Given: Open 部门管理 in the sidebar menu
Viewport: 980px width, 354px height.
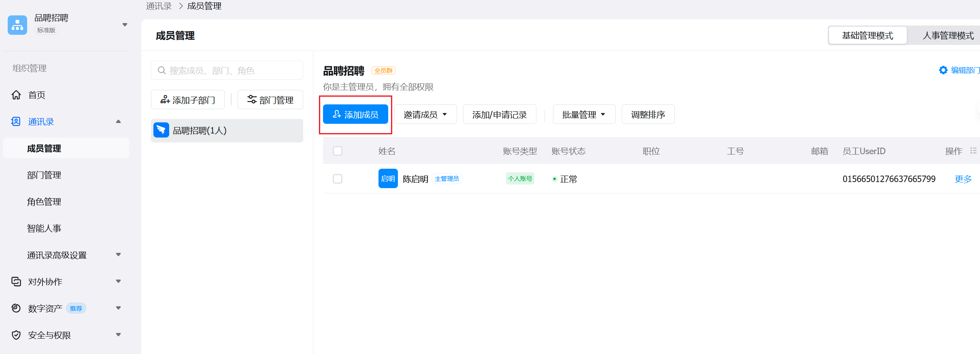Looking at the screenshot, I should pos(44,175).
